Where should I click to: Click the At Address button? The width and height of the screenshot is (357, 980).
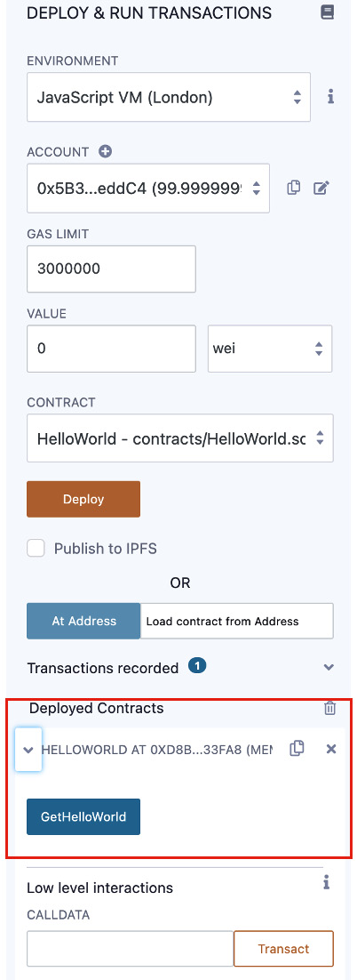pos(83,621)
